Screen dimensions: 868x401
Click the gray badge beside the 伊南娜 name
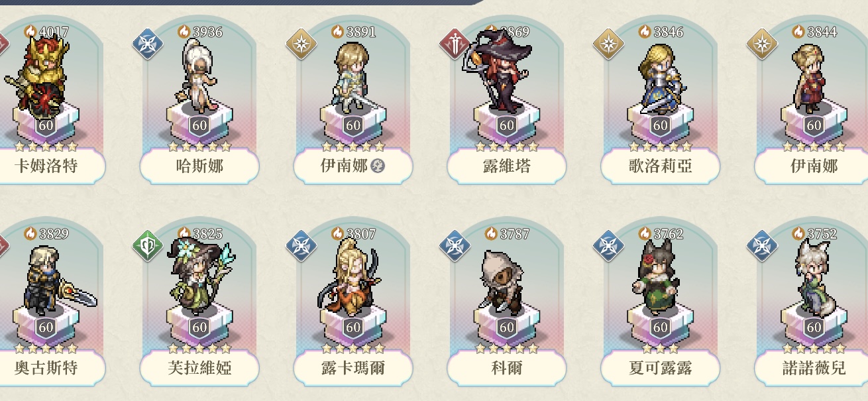click(x=378, y=166)
